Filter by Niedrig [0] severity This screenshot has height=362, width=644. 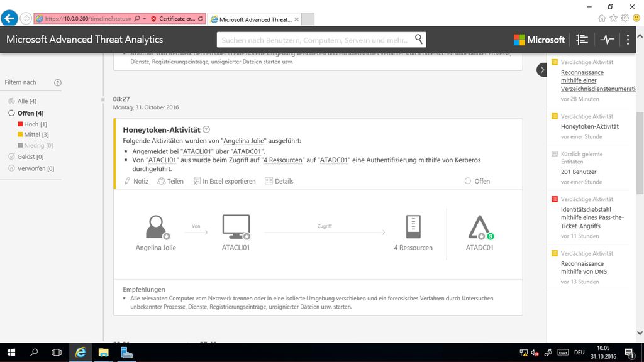click(x=35, y=145)
